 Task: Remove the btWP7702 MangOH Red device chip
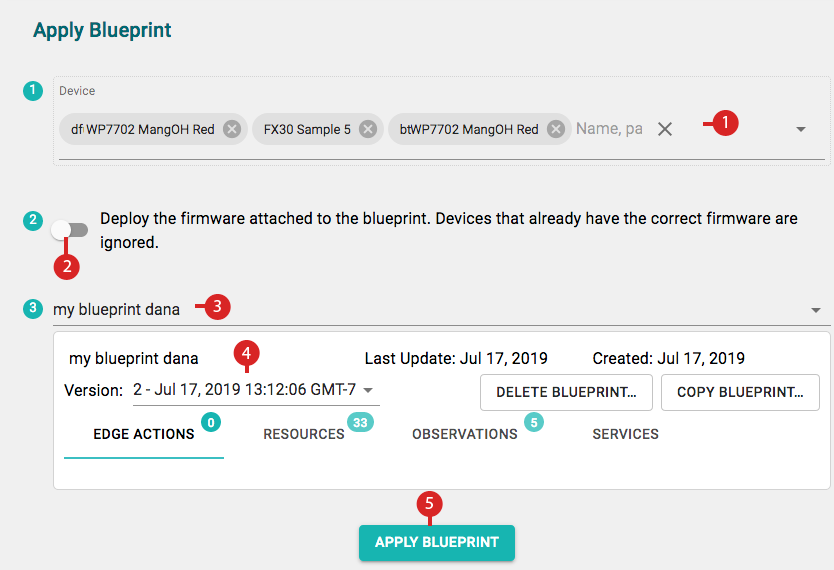pos(556,129)
